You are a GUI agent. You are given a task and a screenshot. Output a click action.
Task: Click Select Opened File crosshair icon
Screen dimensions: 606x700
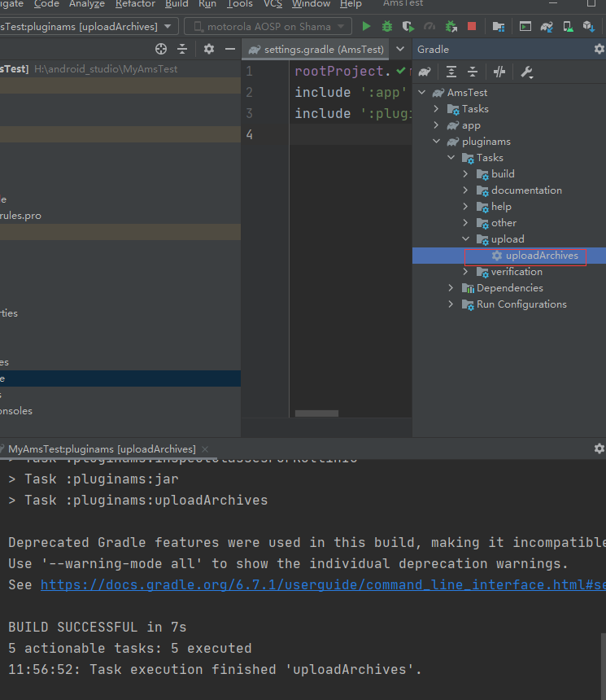click(161, 49)
